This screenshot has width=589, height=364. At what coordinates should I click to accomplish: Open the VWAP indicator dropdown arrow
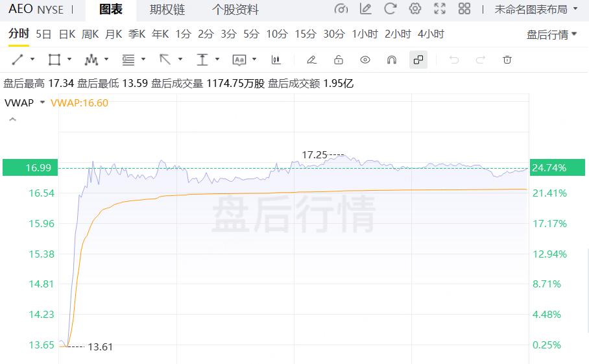click(x=42, y=103)
